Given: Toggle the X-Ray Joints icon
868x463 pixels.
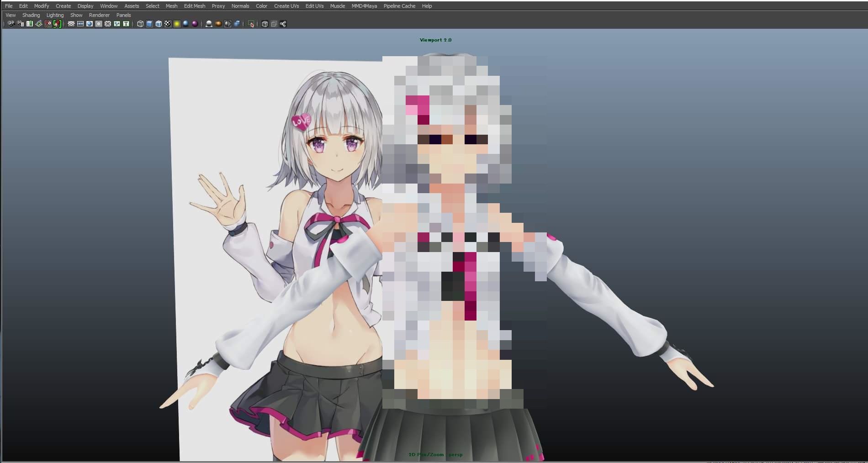Looking at the screenshot, I should pos(283,24).
